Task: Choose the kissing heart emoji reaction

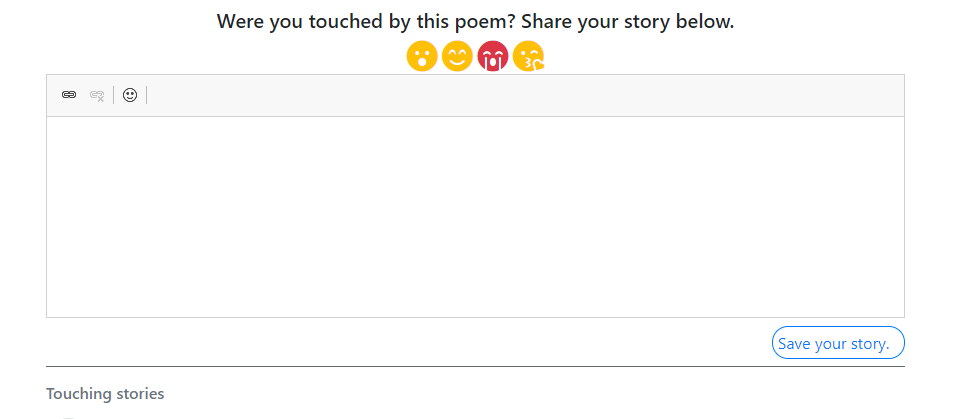Action: [528, 57]
